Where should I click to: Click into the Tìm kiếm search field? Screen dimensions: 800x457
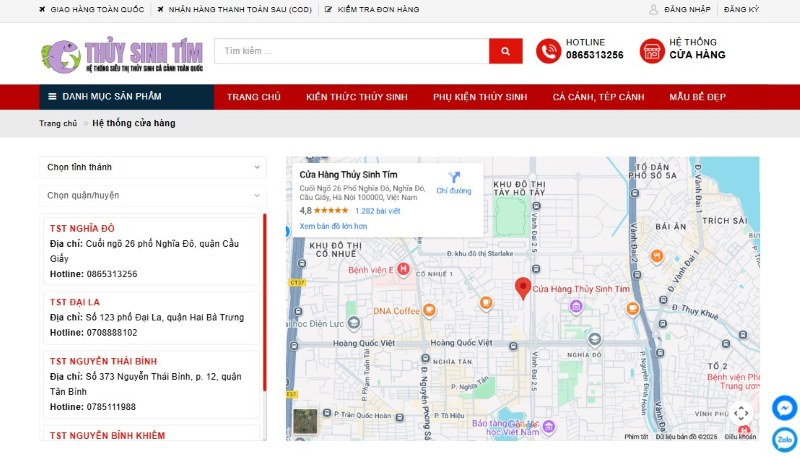(352, 51)
